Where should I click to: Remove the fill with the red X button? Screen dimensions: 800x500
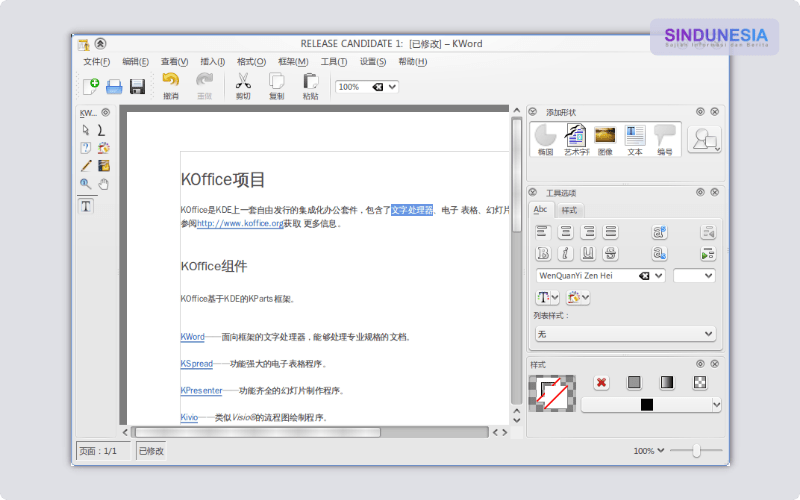tap(602, 383)
